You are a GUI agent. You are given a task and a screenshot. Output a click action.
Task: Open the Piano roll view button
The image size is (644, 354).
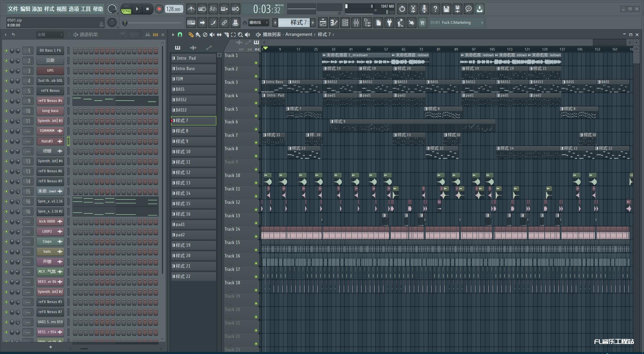tap(334, 22)
